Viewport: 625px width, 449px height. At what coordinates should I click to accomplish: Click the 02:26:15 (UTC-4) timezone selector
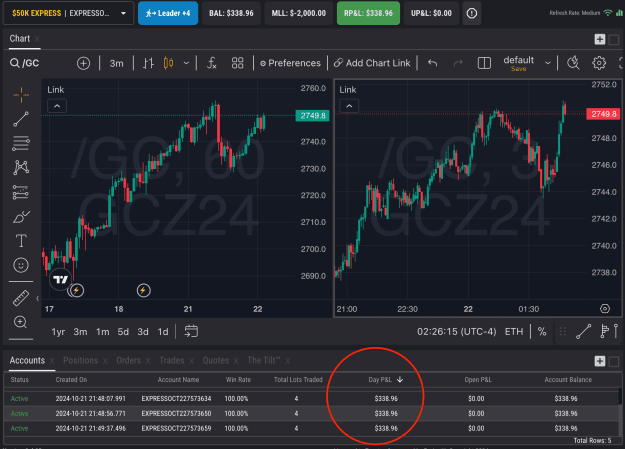(x=457, y=332)
